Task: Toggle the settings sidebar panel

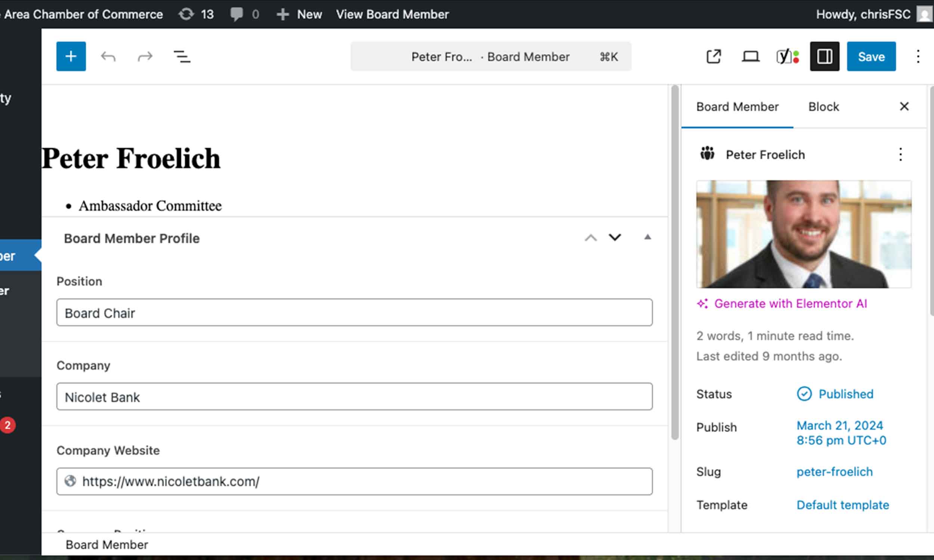Action: coord(825,57)
